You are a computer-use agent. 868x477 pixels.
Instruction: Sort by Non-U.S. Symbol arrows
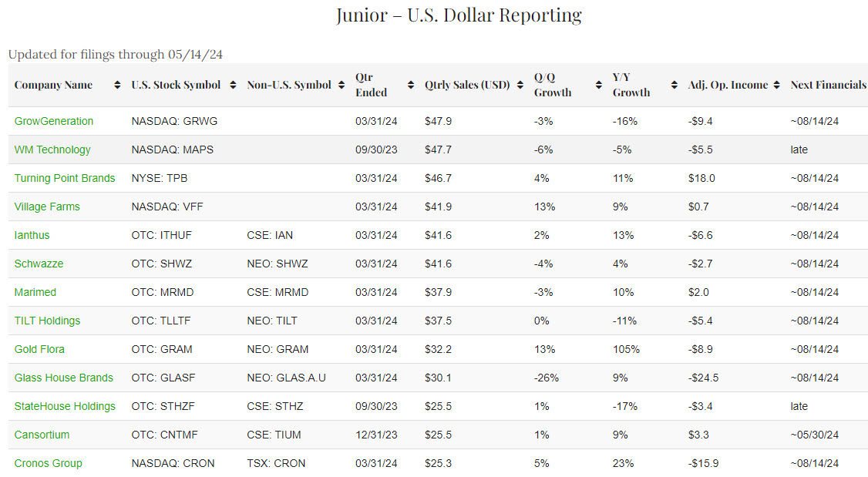341,85
